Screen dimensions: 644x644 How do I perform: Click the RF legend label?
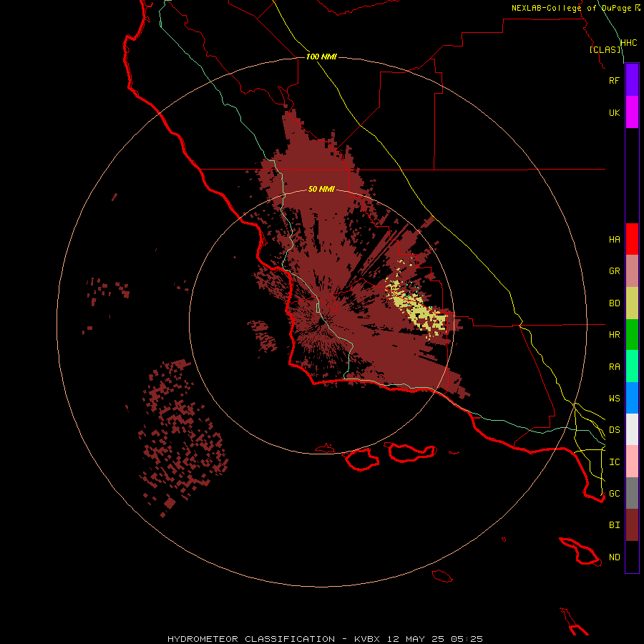point(614,80)
